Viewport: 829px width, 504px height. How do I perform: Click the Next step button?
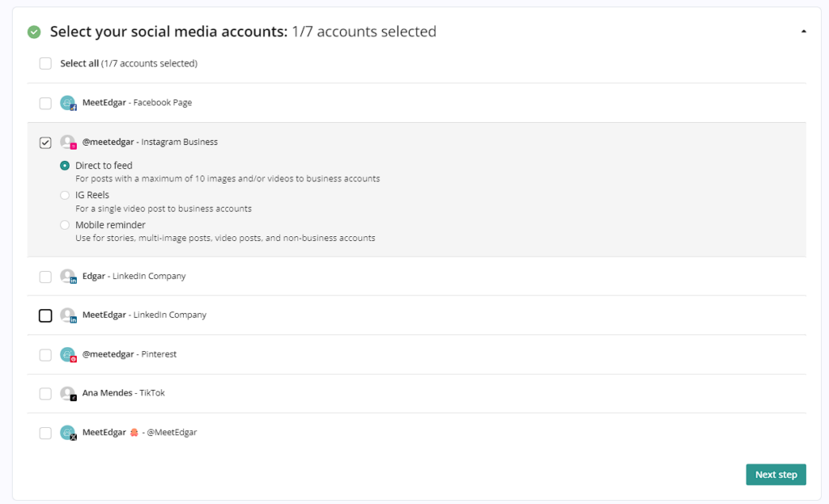[x=776, y=474]
